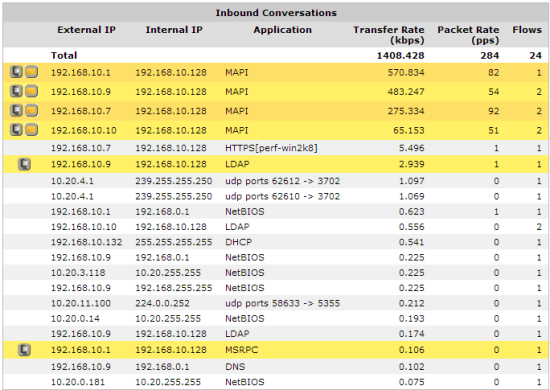The image size is (550, 390).
Task: Click the udp ports 58633 -> 5355 entry
Action: pos(282,303)
